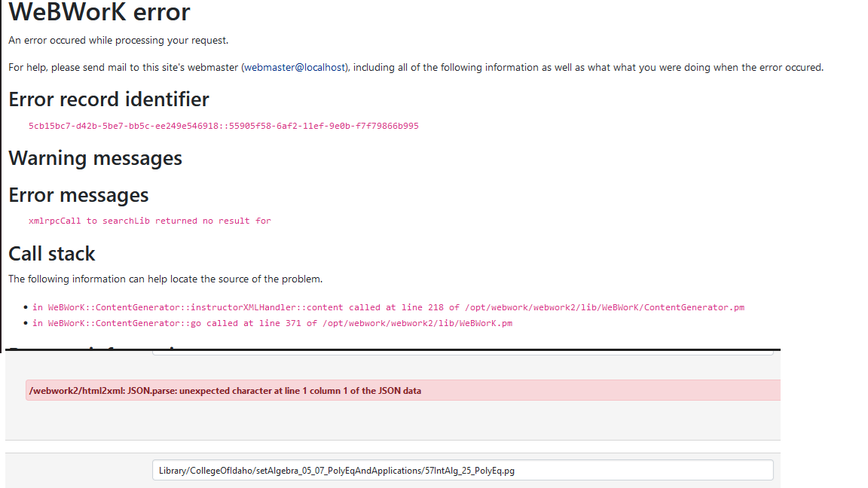Click the 'Call stack' heading
Viewport: 868px width, 488px height.
(52, 254)
